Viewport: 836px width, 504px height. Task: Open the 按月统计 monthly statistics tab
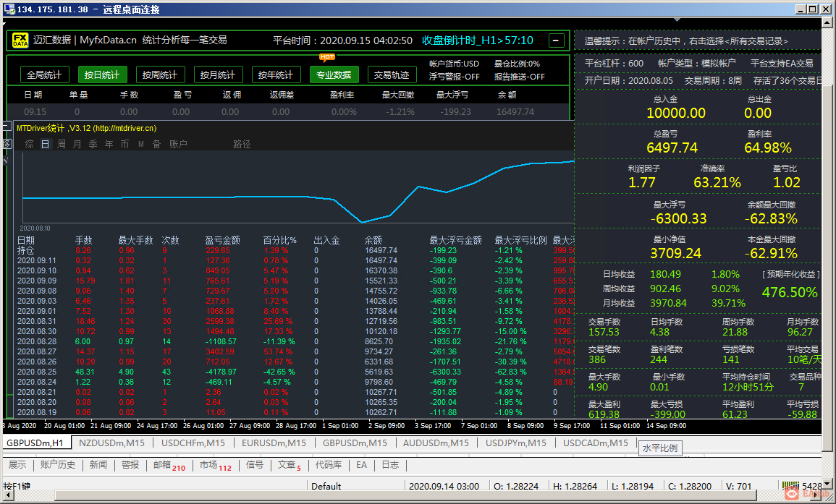tap(218, 74)
